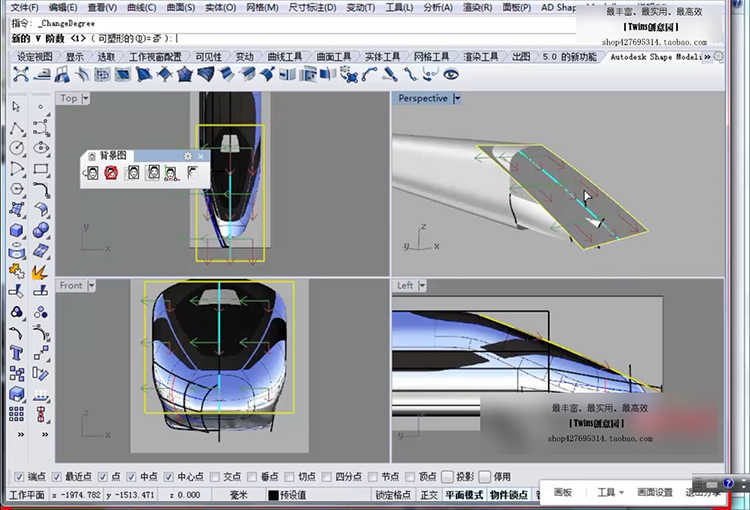Click the black layer color swatch 预设值
Screen dimensions: 750x510
pos(273,495)
